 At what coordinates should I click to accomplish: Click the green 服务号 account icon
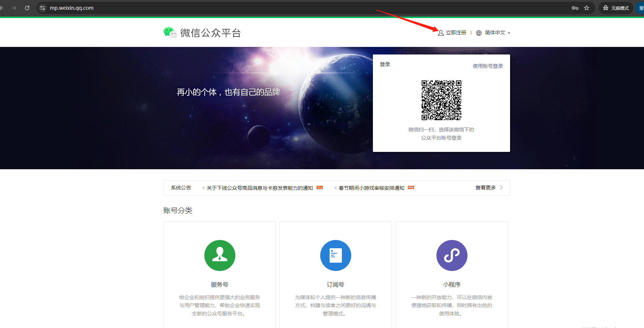tap(219, 255)
